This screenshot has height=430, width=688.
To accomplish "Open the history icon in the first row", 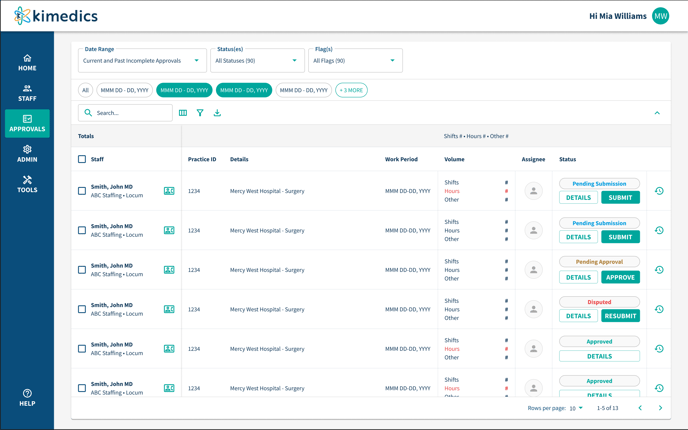I will pyautogui.click(x=659, y=191).
